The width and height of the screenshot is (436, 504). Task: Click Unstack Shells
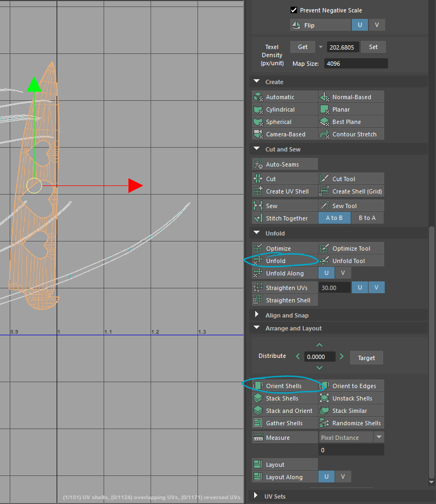(x=351, y=398)
